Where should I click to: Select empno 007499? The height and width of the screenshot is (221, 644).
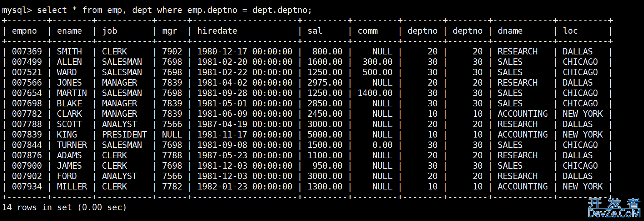pyautogui.click(x=27, y=62)
